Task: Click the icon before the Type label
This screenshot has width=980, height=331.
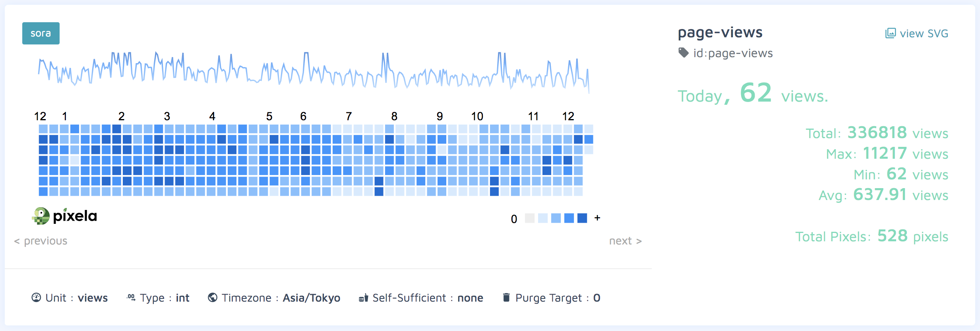Action: (131, 297)
